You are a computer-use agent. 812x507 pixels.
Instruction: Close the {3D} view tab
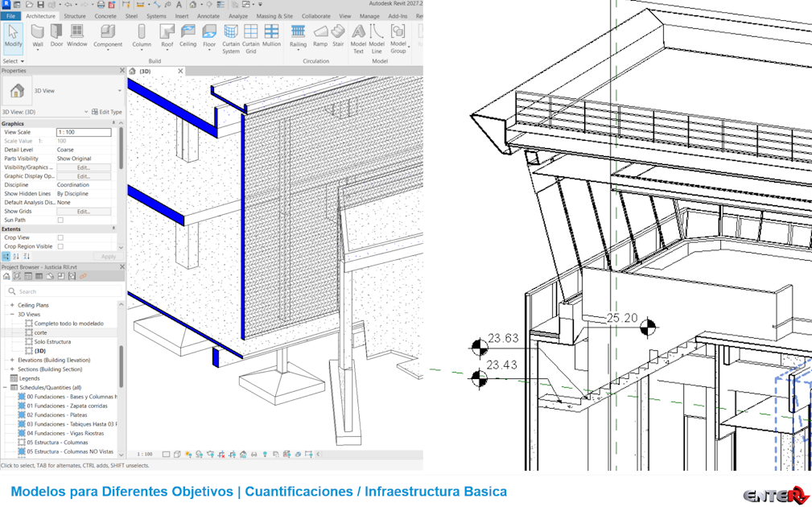pyautogui.click(x=180, y=72)
